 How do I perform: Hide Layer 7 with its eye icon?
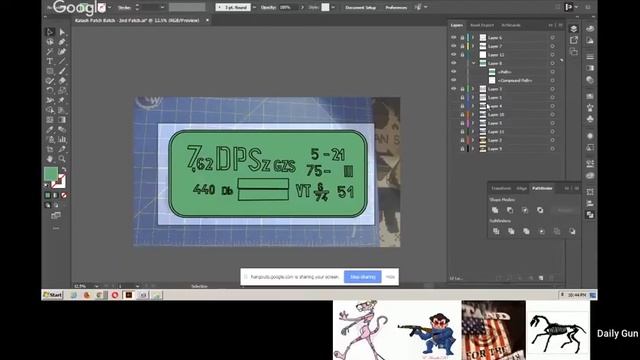pyautogui.click(x=453, y=46)
